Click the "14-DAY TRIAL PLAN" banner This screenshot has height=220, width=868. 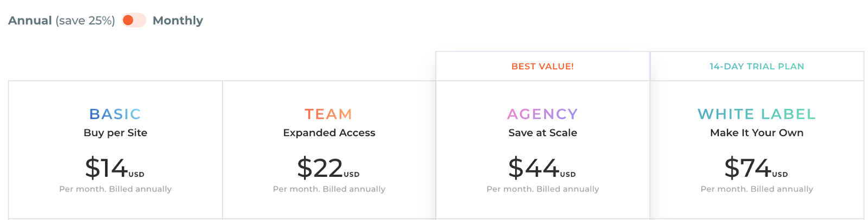[x=757, y=66]
